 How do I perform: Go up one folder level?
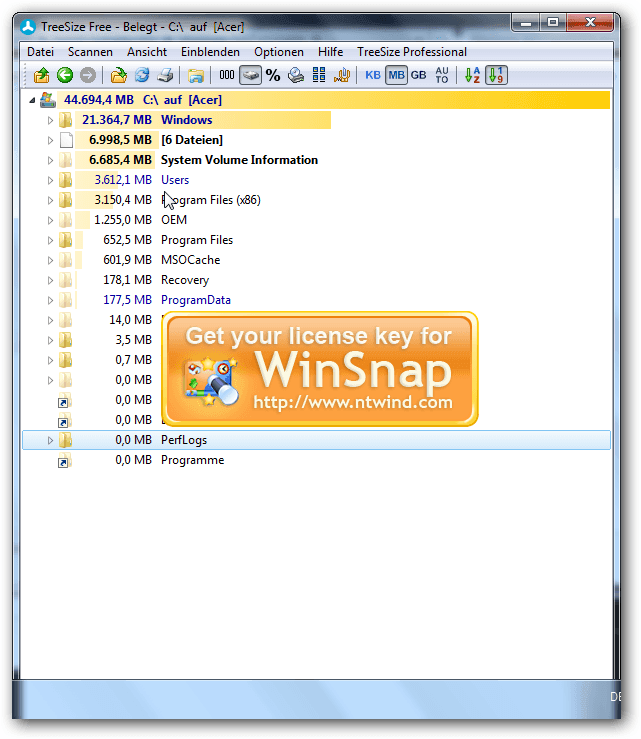pos(41,75)
